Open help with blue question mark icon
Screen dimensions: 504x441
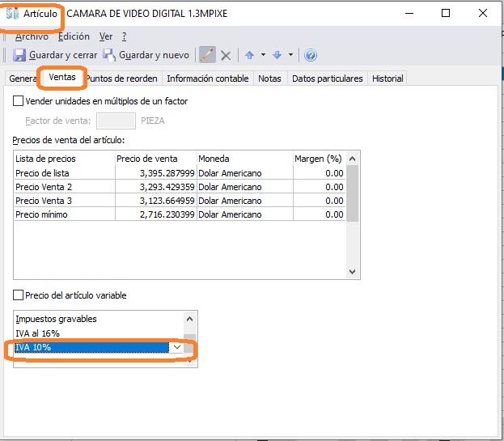pyautogui.click(x=311, y=55)
